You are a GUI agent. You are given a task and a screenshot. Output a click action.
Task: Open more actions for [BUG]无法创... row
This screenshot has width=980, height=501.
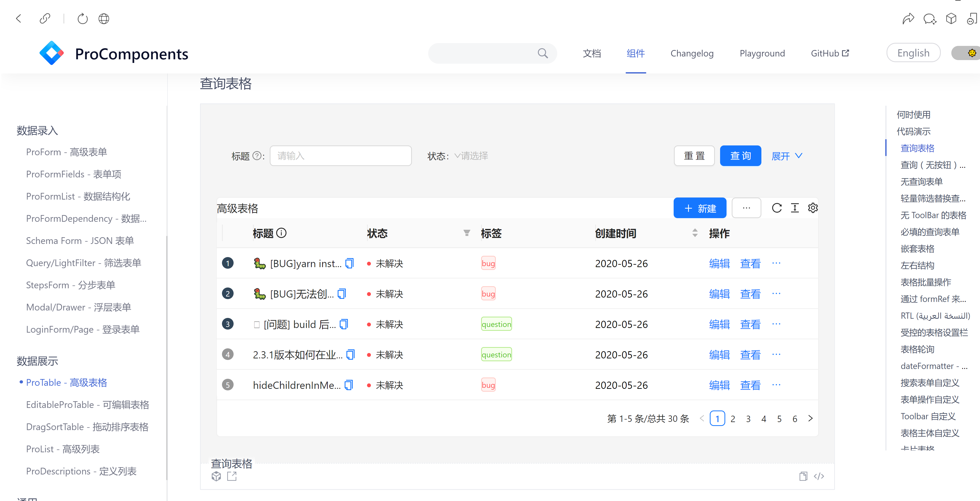click(x=776, y=293)
